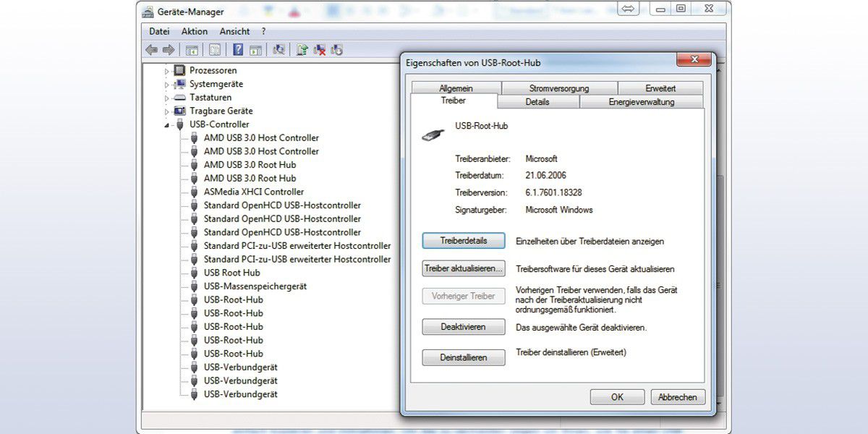868x434 pixels.
Task: Click 'Das ausgewählte Gerät deaktivieren.' text
Action: coord(582,328)
